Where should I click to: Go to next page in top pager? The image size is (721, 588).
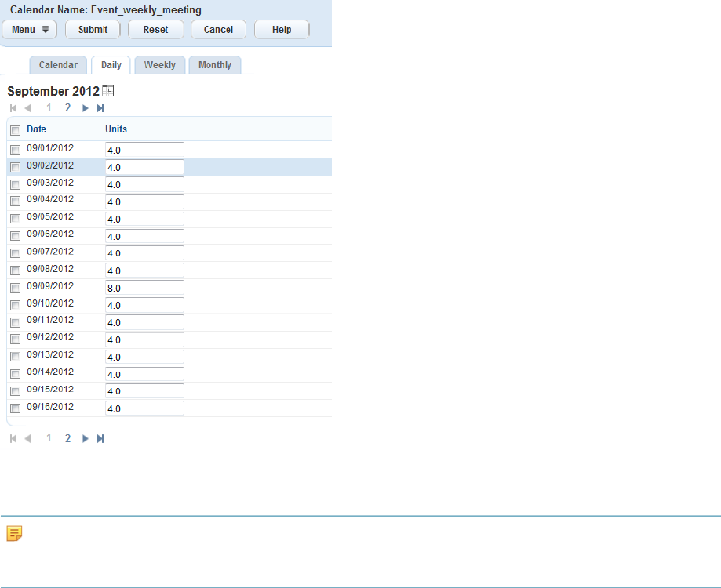(85, 108)
